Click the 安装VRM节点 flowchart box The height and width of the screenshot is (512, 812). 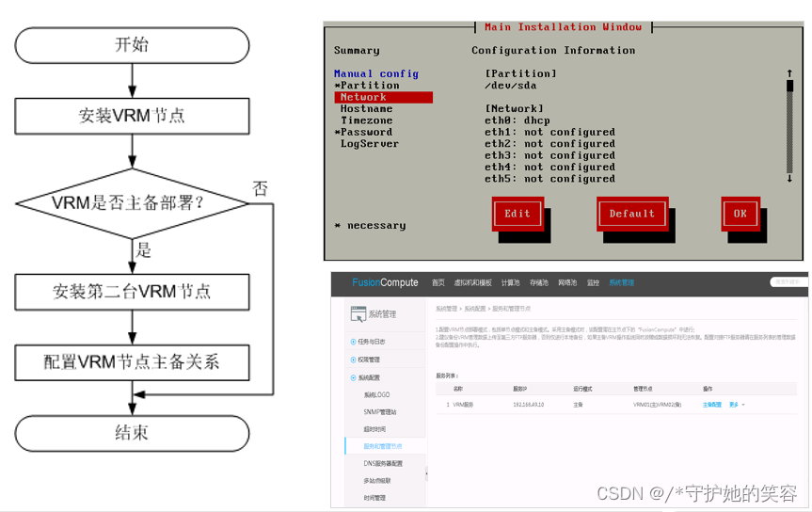click(132, 116)
